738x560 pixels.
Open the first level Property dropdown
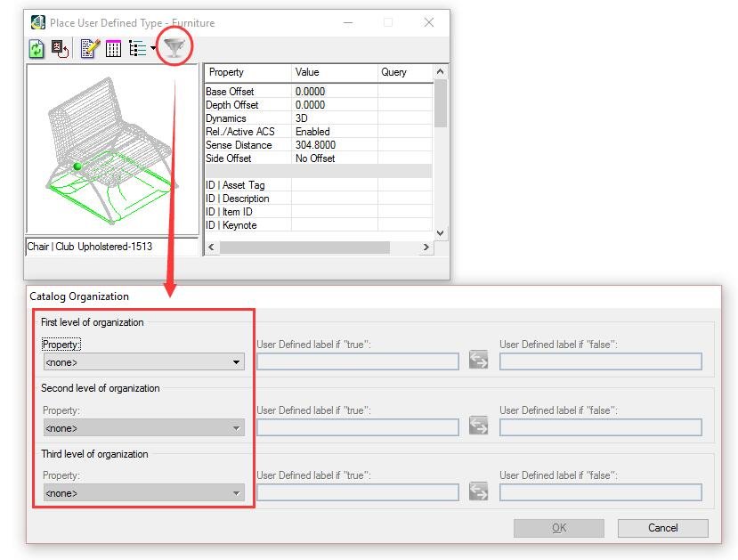tap(144, 362)
